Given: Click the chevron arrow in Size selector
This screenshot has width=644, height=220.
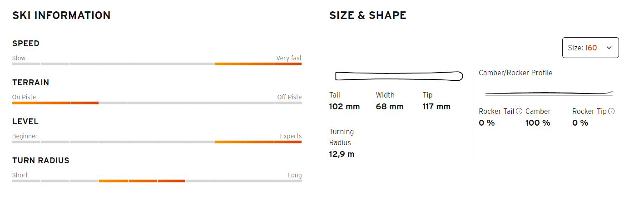Looking at the screenshot, I should pyautogui.click(x=609, y=48).
